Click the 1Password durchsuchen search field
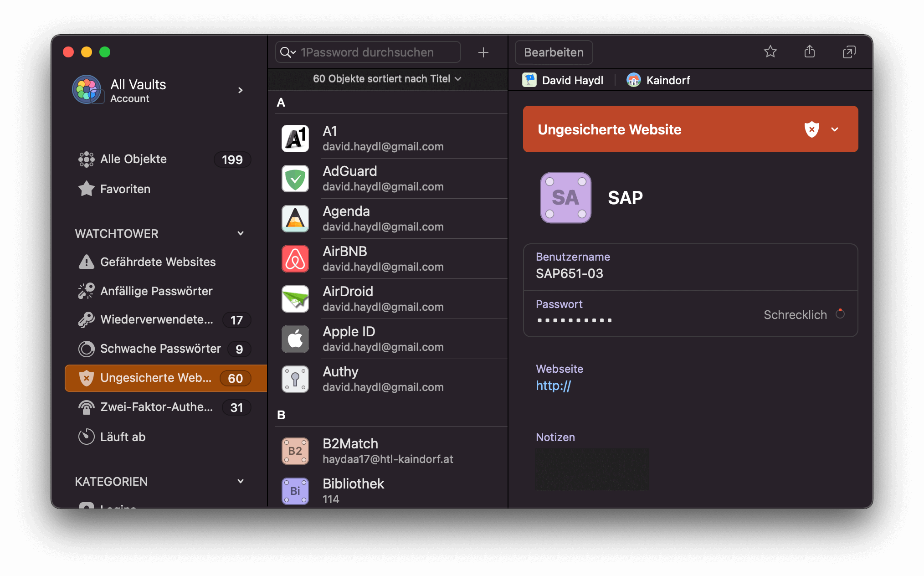924x576 pixels. (368, 52)
